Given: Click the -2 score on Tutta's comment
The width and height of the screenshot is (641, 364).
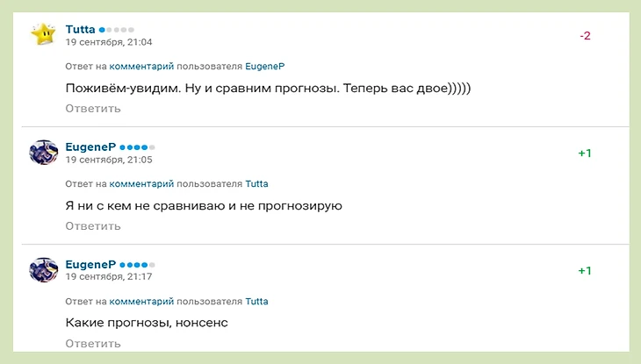Looking at the screenshot, I should click(585, 36).
